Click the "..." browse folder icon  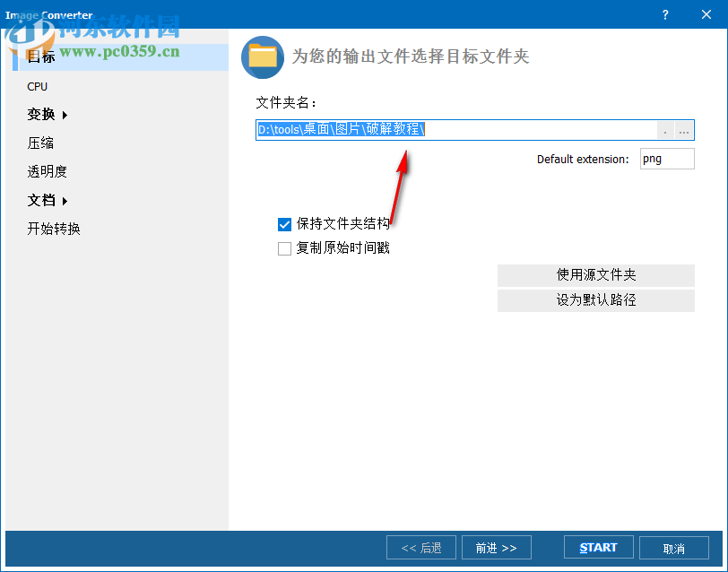click(684, 129)
